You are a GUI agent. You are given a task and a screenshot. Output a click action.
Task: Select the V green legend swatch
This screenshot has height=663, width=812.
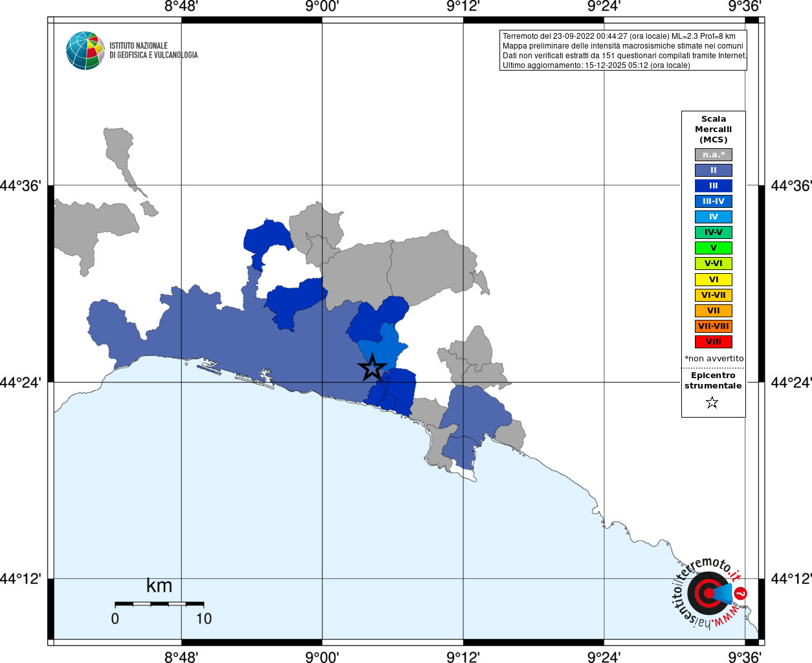pos(714,248)
